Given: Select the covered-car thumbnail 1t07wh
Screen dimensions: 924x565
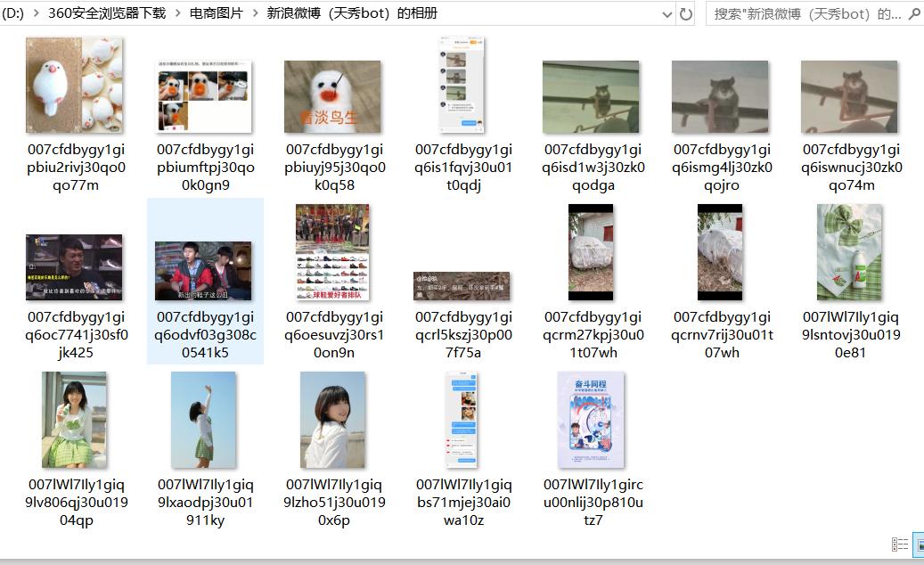Looking at the screenshot, I should coord(591,252).
